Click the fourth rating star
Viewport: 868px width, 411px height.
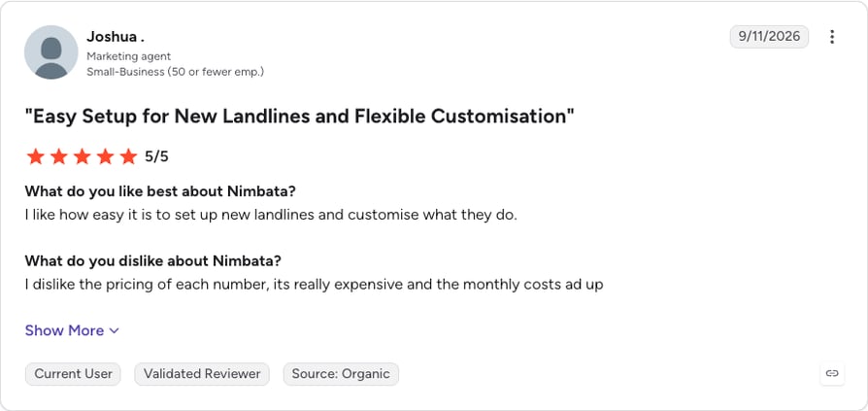point(105,156)
